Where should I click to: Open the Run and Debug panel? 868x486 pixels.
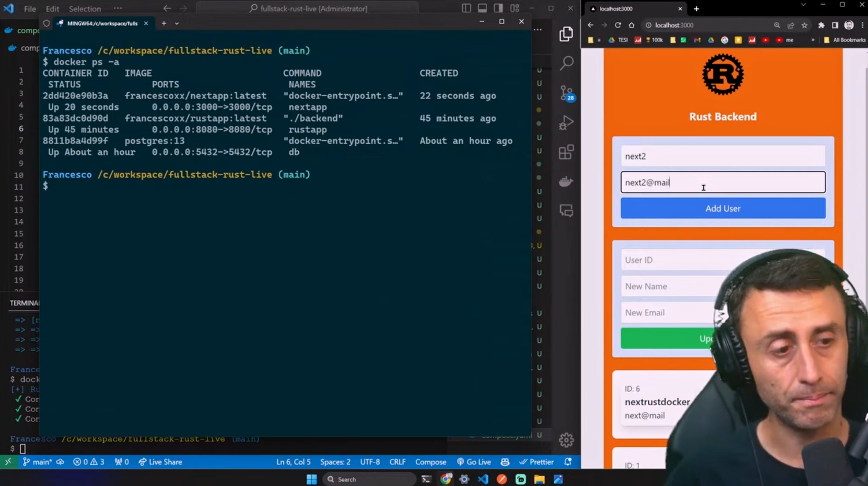[x=566, y=122]
